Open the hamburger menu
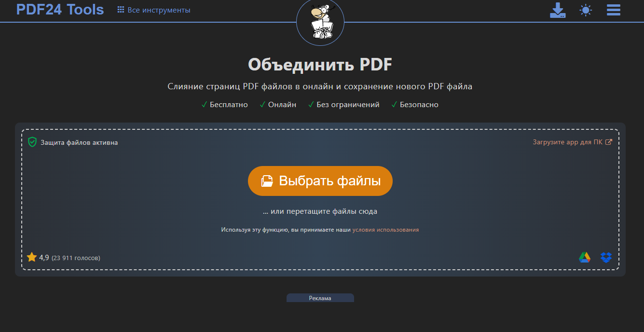 tap(614, 10)
